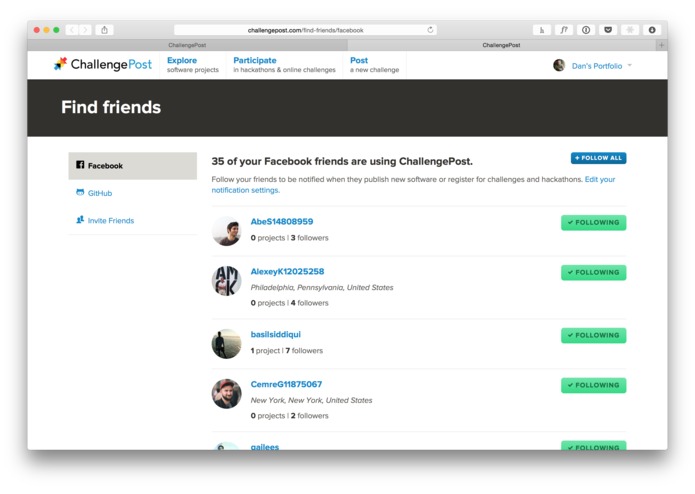Viewport: 695px width, 494px height.
Task: Open CemreG11875067 profile link
Action: pyautogui.click(x=286, y=385)
